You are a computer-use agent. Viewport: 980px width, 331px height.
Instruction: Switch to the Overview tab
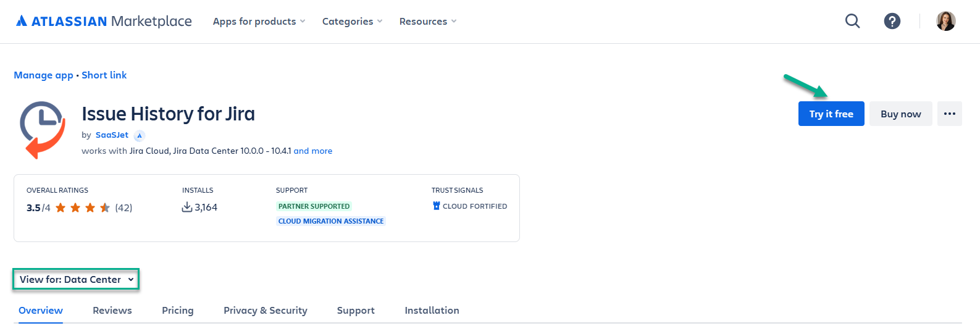(41, 310)
